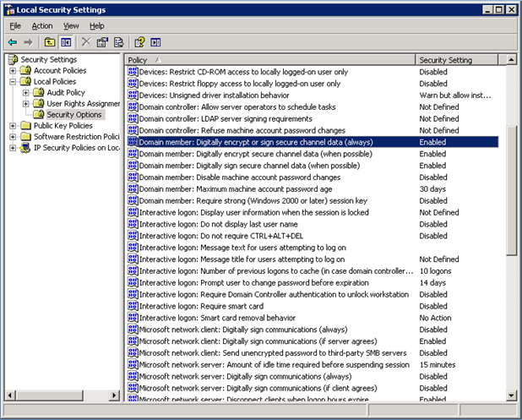Click icon beside Interactive logon: Smart card removal behavior

coord(133,318)
